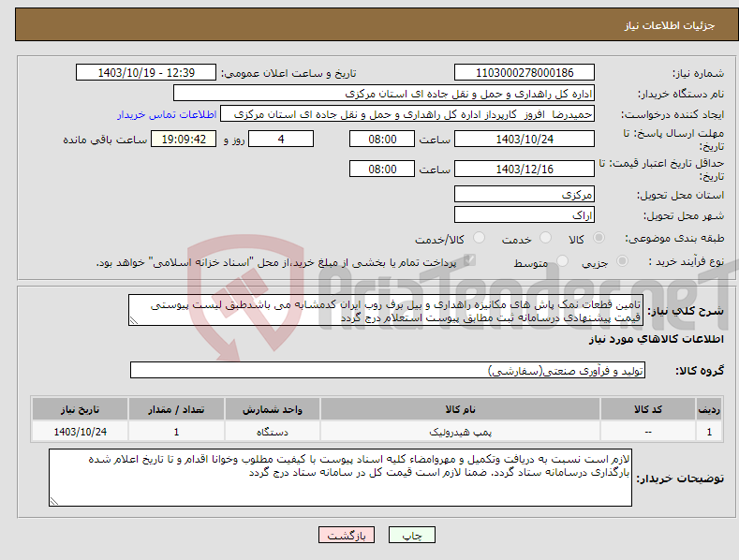Click the goods group field تولید و فرآوری صنعتی
Screen dimensions: 739x560
pos(388,371)
